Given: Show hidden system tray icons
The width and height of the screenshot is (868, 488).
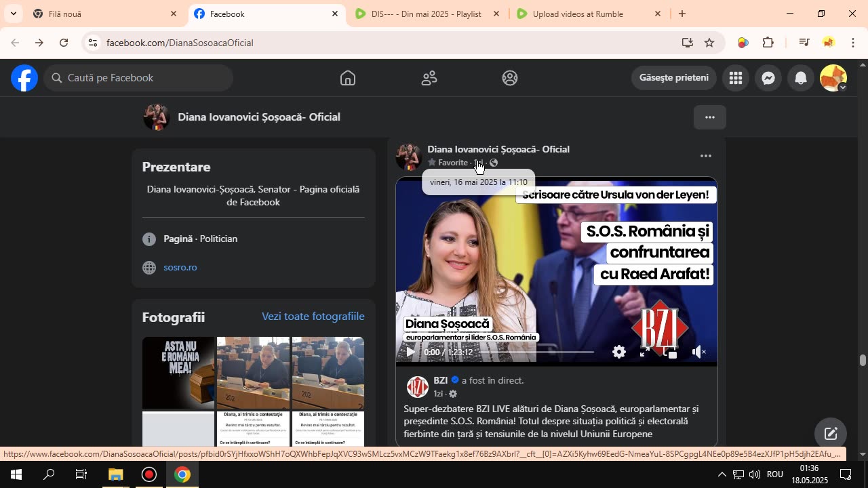Looking at the screenshot, I should pos(722,474).
